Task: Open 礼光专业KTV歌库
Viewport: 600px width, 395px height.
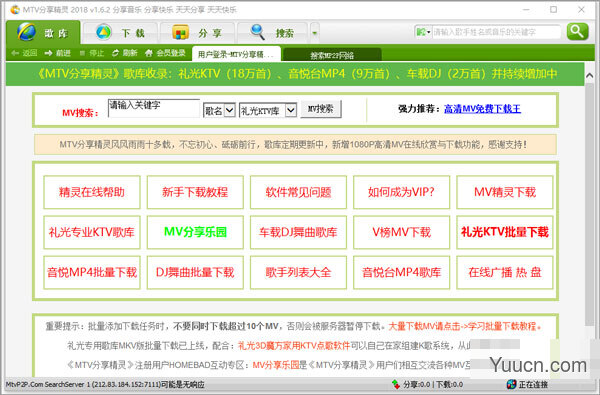Action: (92, 232)
